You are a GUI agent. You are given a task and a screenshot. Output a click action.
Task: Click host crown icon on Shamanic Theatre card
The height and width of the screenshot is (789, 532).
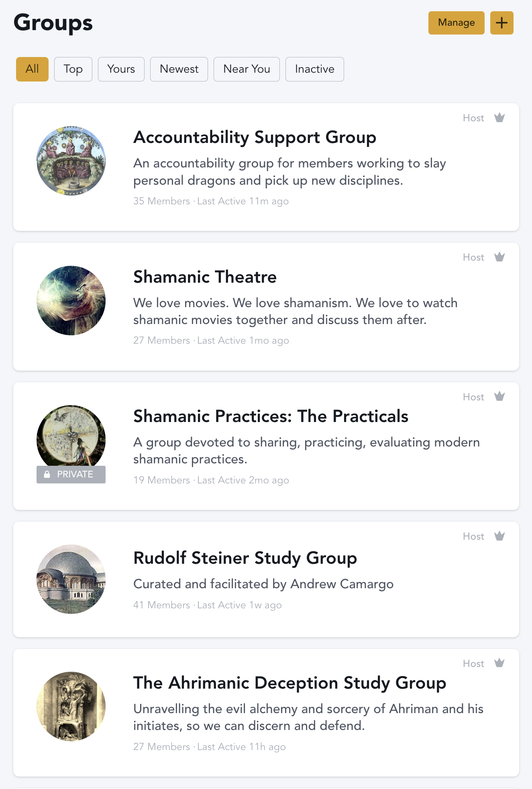pos(499,257)
